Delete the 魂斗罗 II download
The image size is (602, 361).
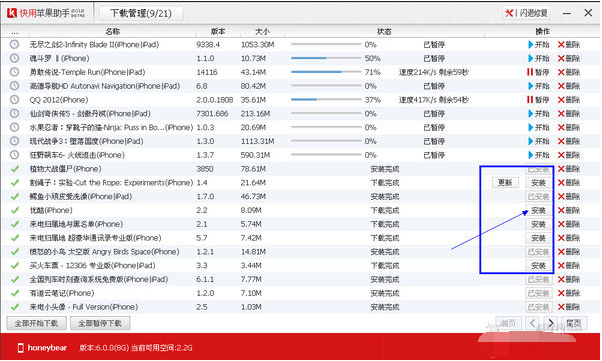coord(569,58)
